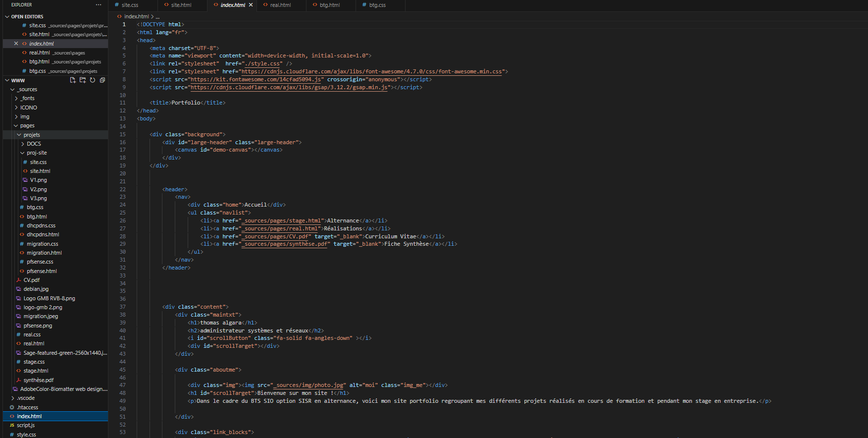This screenshot has width=868, height=438.
Task: Switch to the real.html editor tab
Action: coord(280,5)
